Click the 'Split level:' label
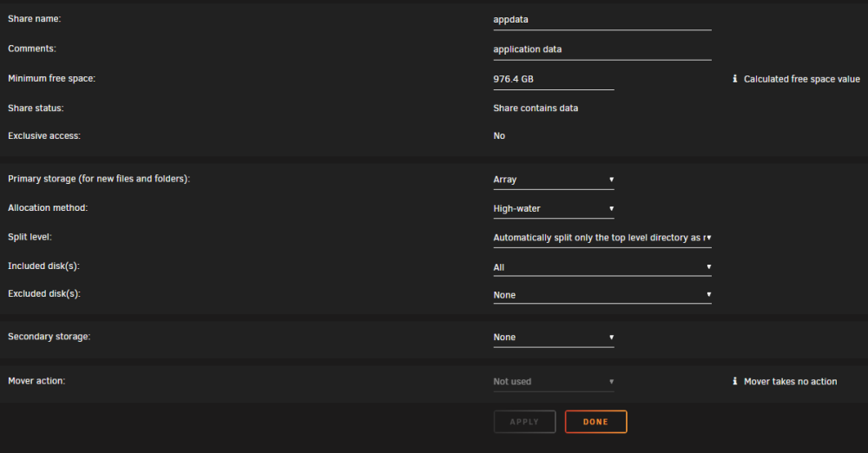The image size is (868, 453). pyautogui.click(x=30, y=236)
